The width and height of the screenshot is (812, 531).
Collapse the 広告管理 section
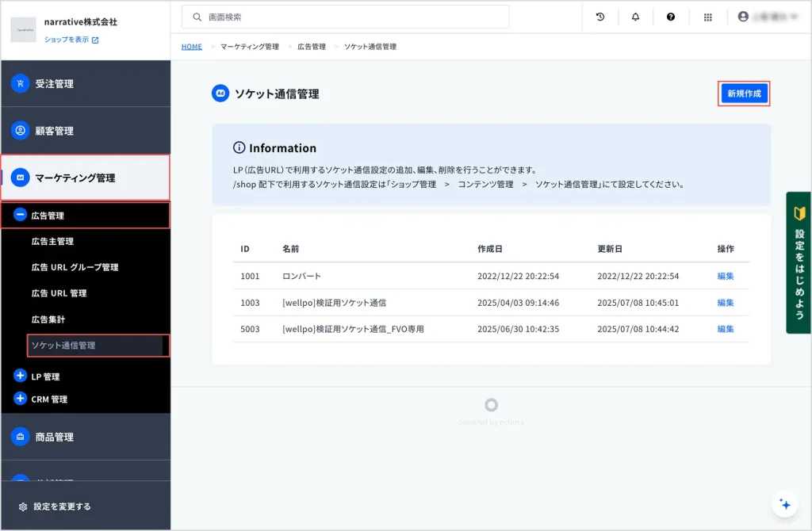[x=21, y=215]
